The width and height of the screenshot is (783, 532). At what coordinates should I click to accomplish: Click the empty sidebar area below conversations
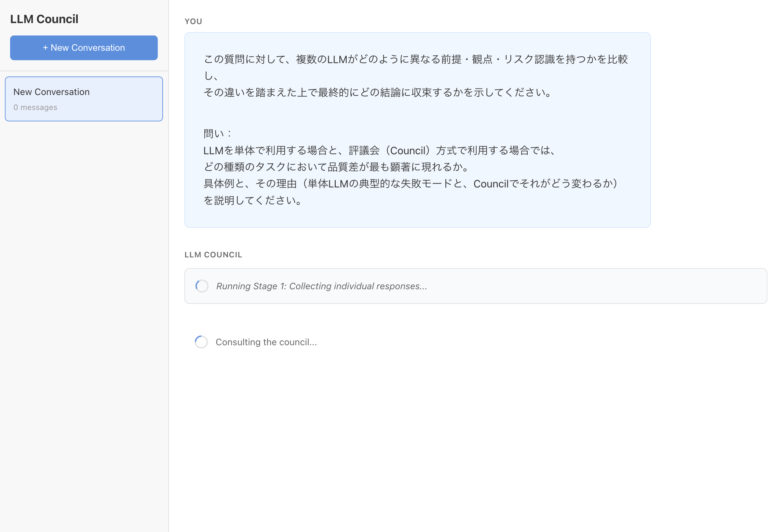click(x=84, y=303)
